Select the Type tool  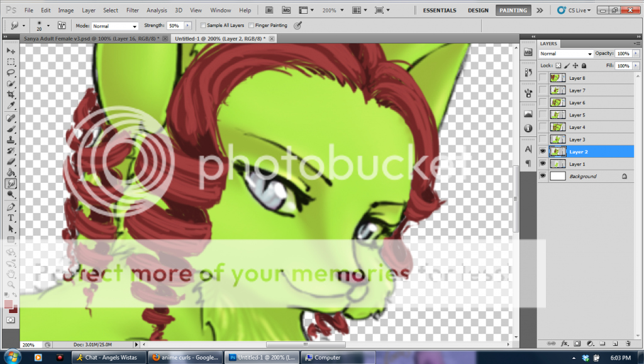[11, 218]
